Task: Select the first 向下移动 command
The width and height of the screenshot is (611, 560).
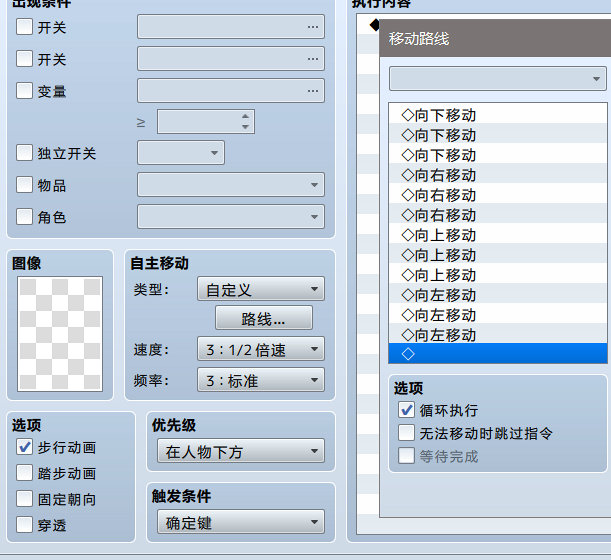Action: tap(498, 113)
